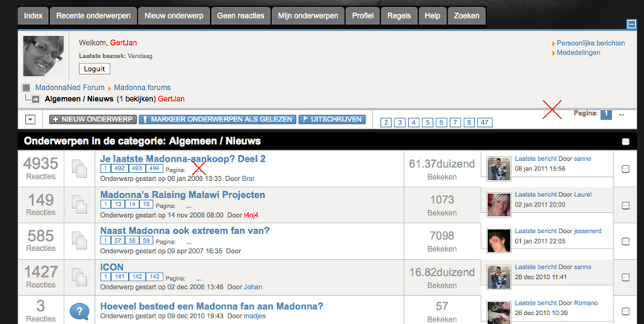
Task: Open Persoonlijke berichten link
Action: 591,43
